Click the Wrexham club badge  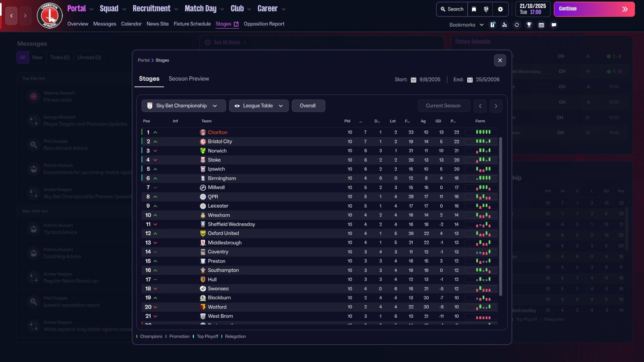203,215
